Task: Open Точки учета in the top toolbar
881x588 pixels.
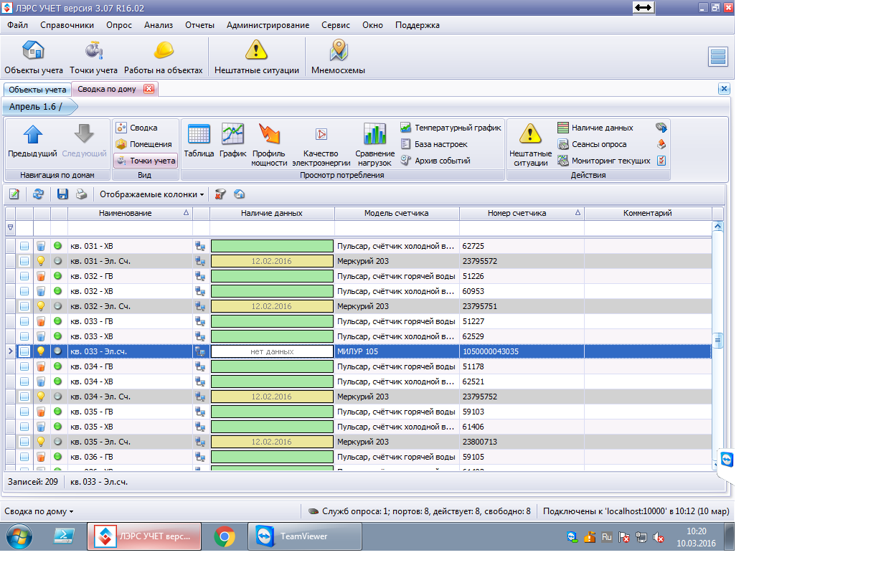Action: (93, 57)
